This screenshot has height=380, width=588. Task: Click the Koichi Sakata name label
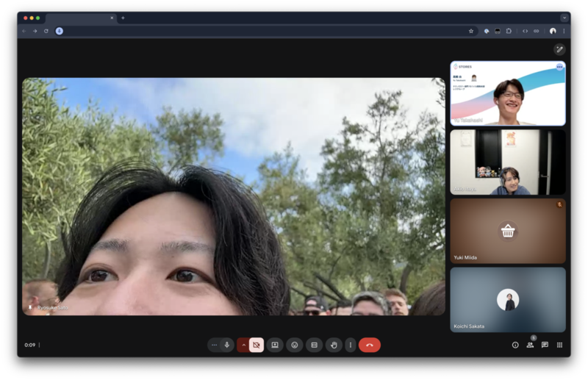point(469,326)
